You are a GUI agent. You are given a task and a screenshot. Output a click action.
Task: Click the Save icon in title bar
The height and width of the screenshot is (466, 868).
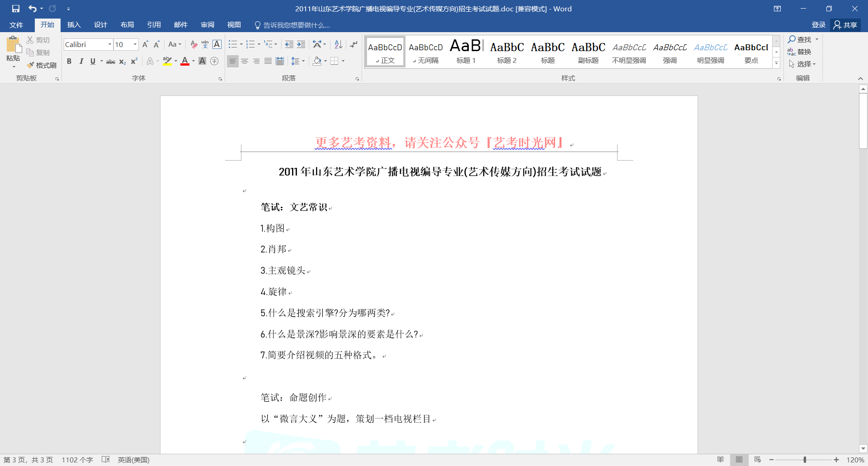[16, 9]
